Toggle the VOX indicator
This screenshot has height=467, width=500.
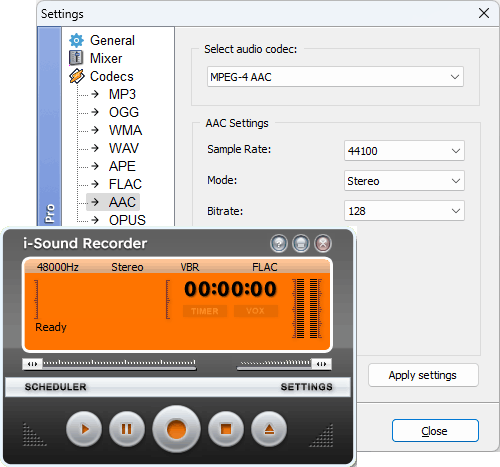pyautogui.click(x=256, y=311)
